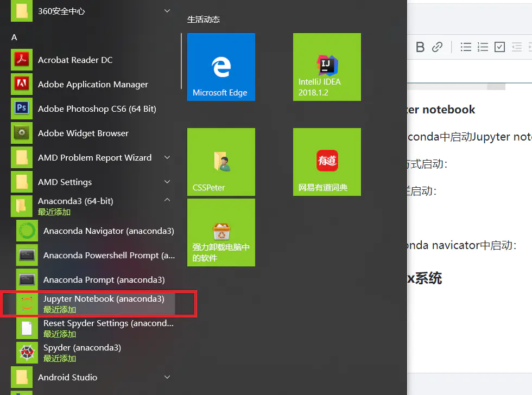Click the Anaconda3 (64-bit) folder icon
The image size is (532, 395).
point(22,206)
